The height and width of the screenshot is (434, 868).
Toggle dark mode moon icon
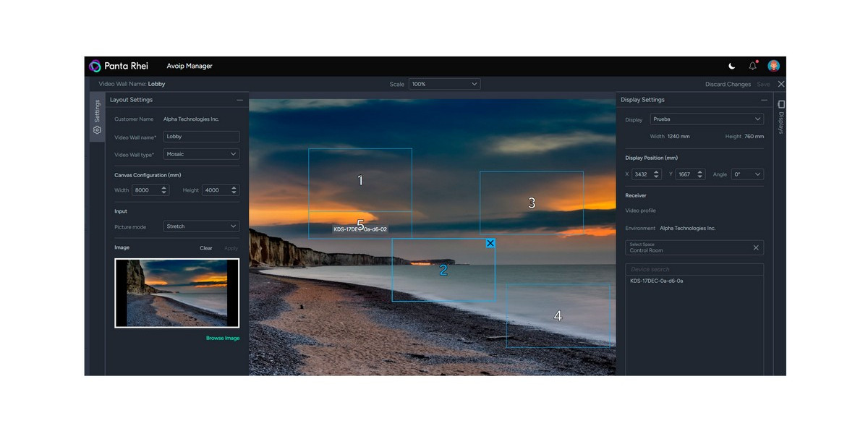click(731, 66)
